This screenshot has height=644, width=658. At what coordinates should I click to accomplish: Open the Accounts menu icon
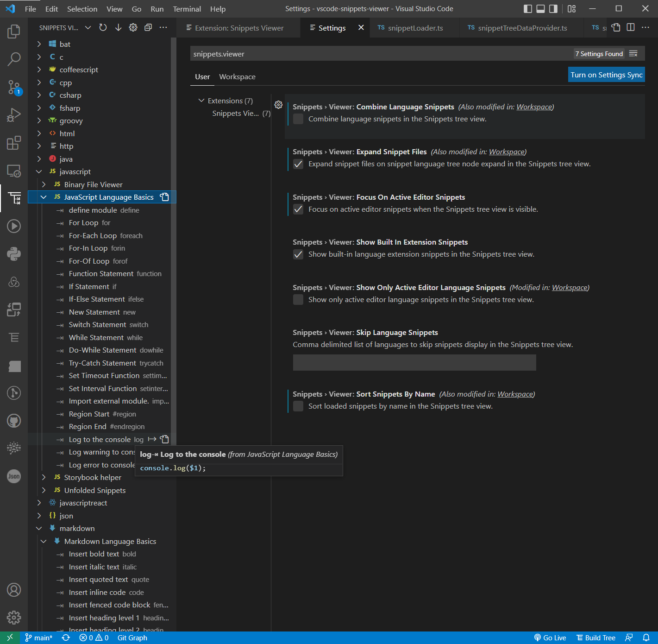[x=14, y=590]
